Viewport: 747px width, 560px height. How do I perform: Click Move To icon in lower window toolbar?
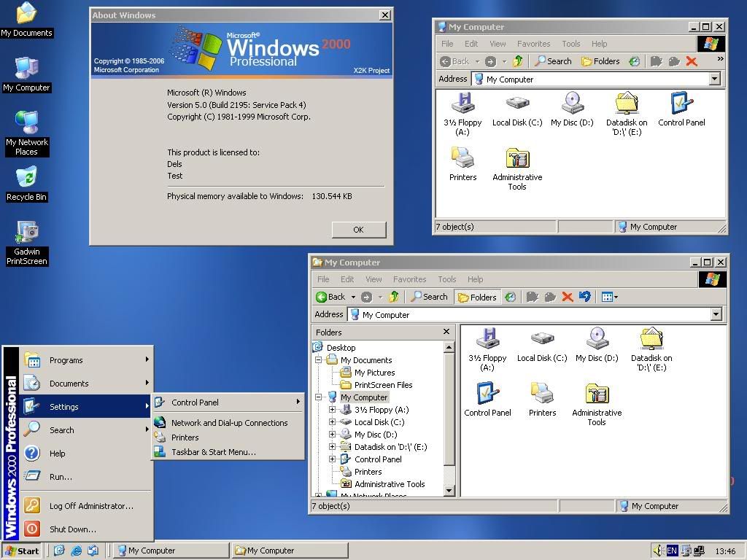(x=532, y=297)
